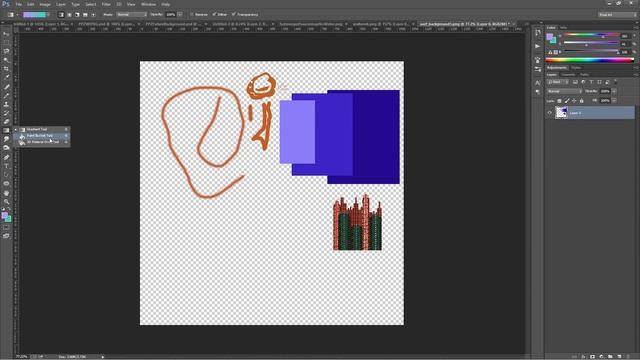Open the Brush Presets panel icon
Screen dimensions: 640x360
tap(538, 69)
